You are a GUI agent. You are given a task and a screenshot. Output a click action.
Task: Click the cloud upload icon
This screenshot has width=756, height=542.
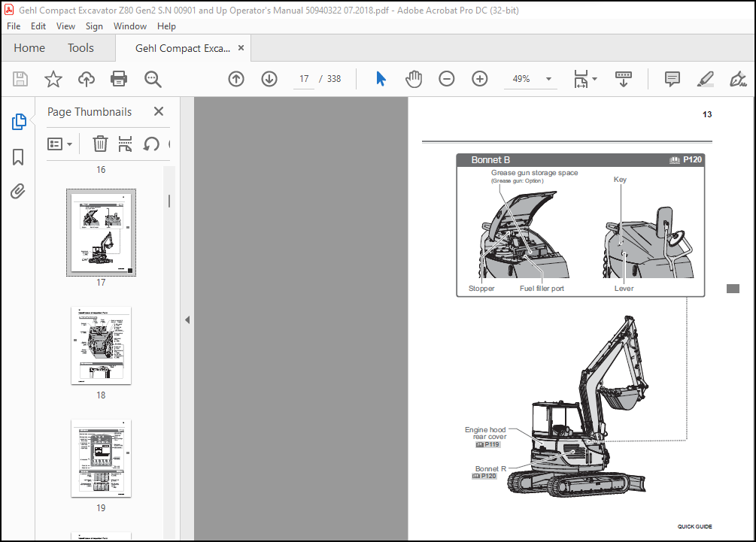coord(87,79)
